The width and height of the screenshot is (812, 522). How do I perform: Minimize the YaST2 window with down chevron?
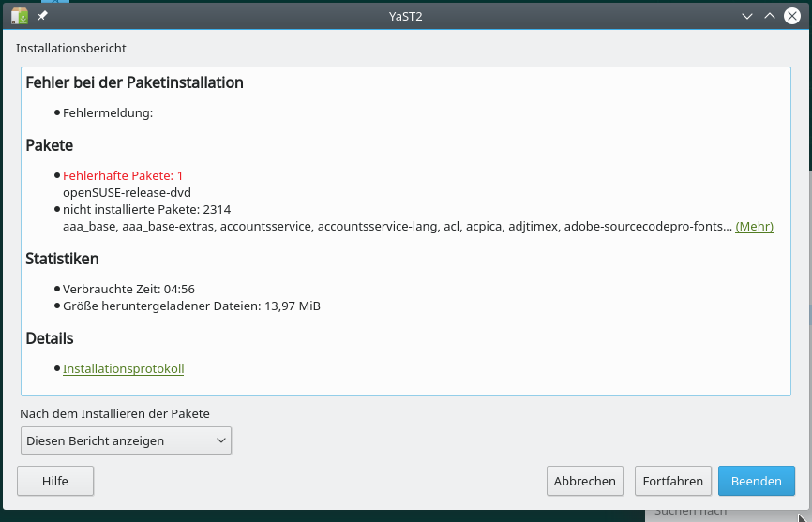point(746,16)
